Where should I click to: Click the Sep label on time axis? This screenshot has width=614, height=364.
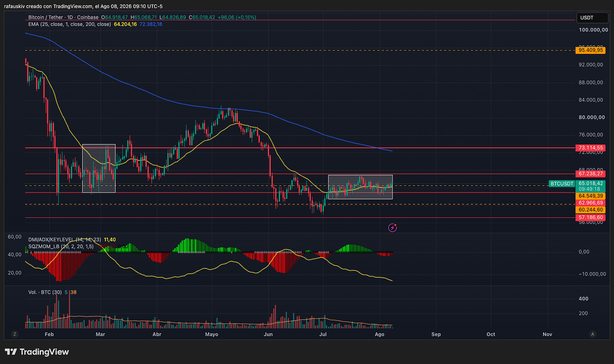436,334
